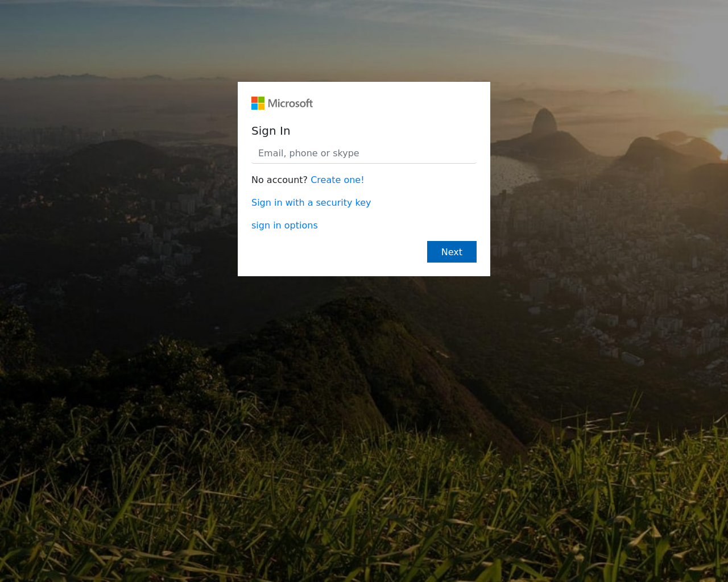Click the blue square of Microsoft logo
Viewport: 728px width, 582px height.
254,106
